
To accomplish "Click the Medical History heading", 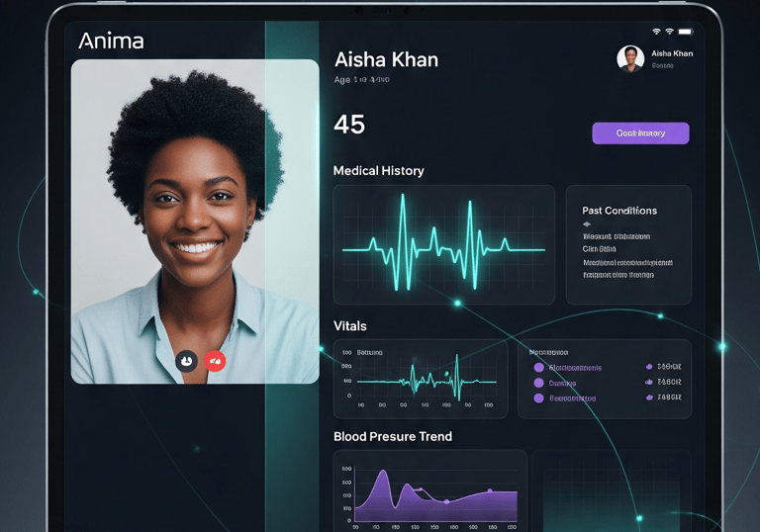I will click(x=379, y=170).
